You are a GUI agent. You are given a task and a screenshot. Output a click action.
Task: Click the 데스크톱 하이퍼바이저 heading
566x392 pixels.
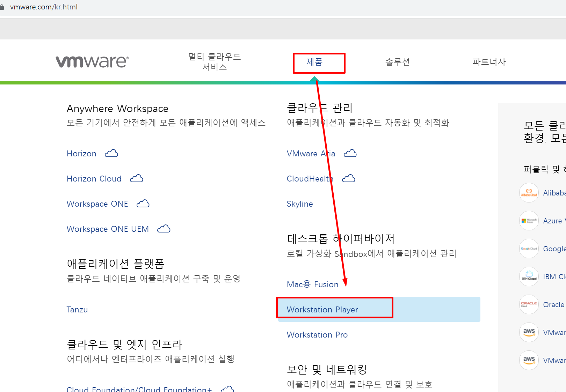pyautogui.click(x=341, y=238)
